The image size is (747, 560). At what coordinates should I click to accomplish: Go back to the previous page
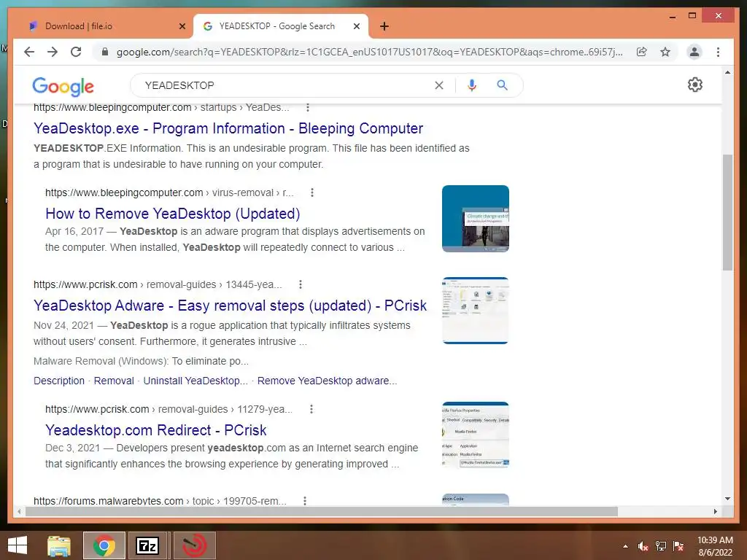29,52
